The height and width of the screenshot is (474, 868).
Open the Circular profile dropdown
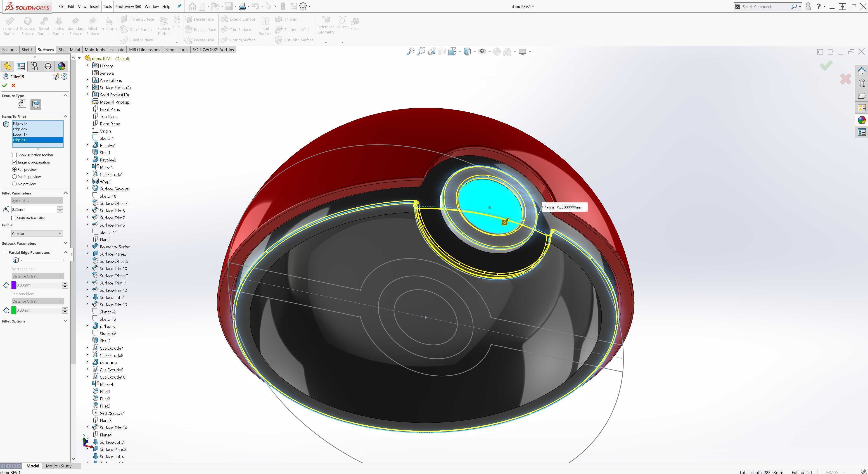37,233
